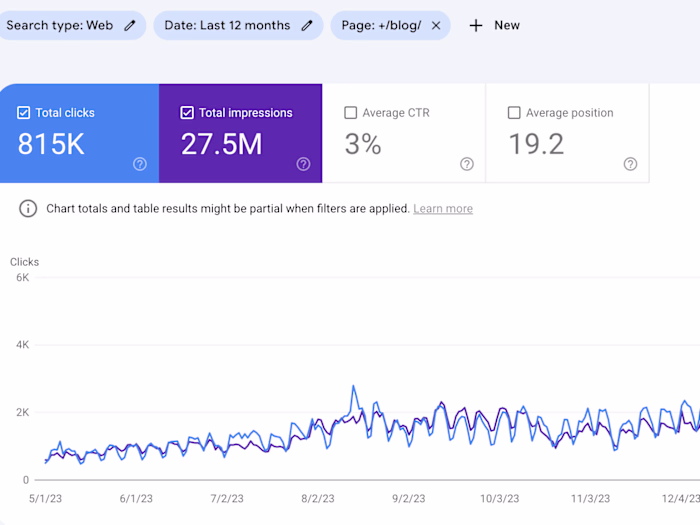
Task: Click the 6K y-axis label
Action: pos(22,278)
